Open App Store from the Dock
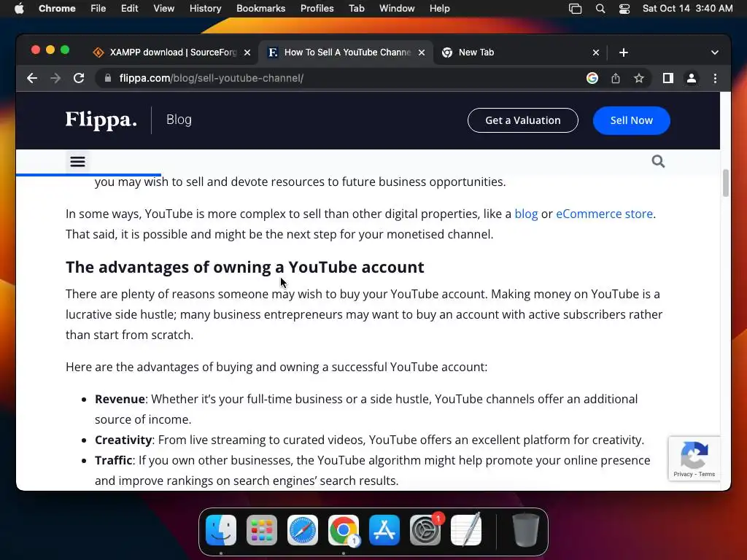Image resolution: width=747 pixels, height=560 pixels. [x=384, y=530]
